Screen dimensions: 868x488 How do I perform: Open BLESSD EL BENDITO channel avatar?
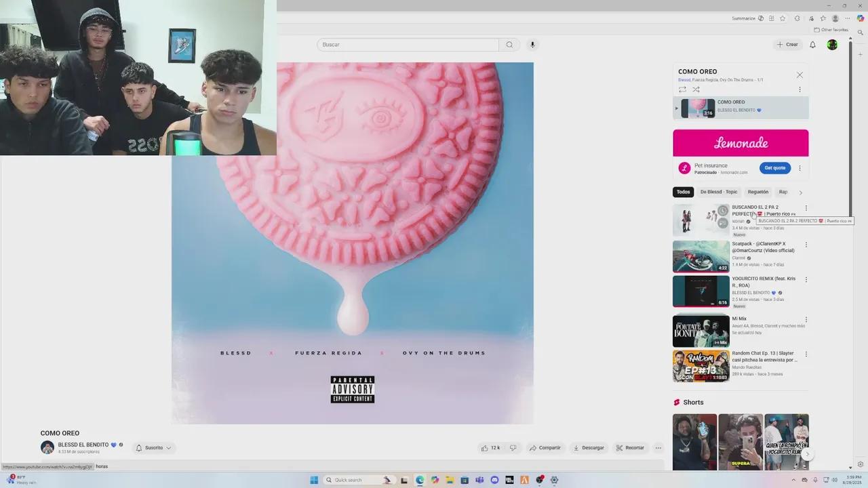47,447
